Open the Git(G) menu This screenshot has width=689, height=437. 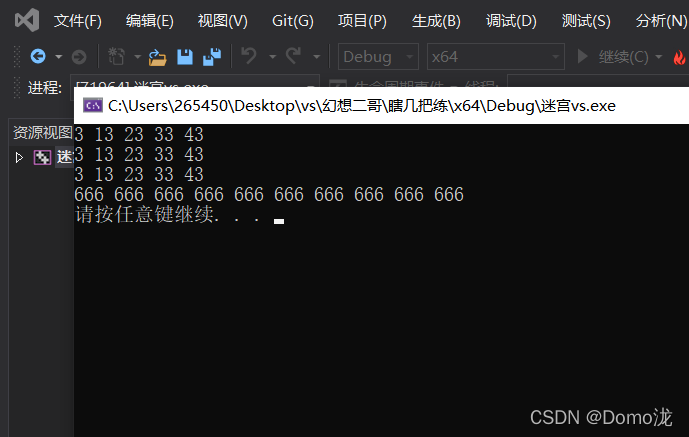pos(293,21)
